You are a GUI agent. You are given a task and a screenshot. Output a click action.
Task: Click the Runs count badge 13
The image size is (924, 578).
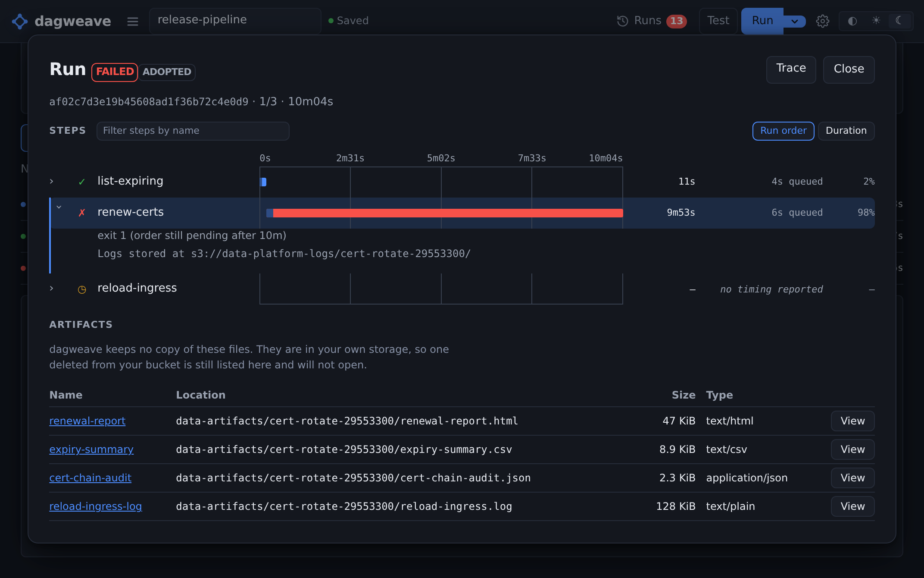677,21
